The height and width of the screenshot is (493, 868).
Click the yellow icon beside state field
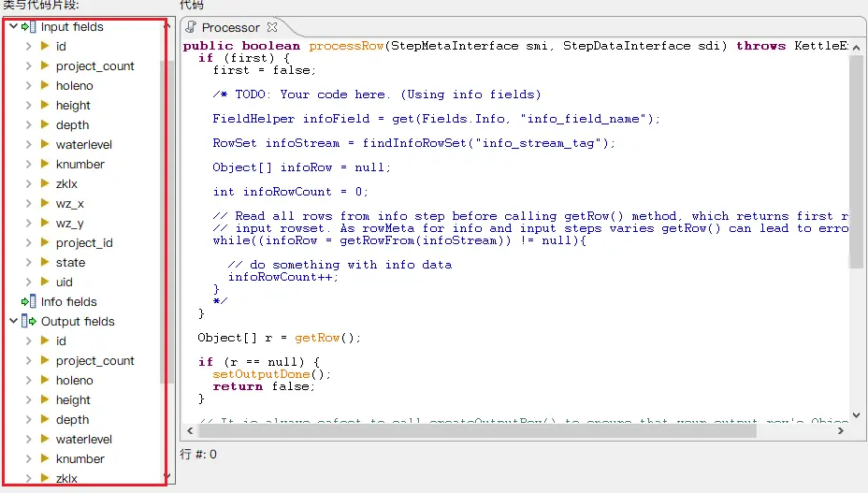coord(45,263)
